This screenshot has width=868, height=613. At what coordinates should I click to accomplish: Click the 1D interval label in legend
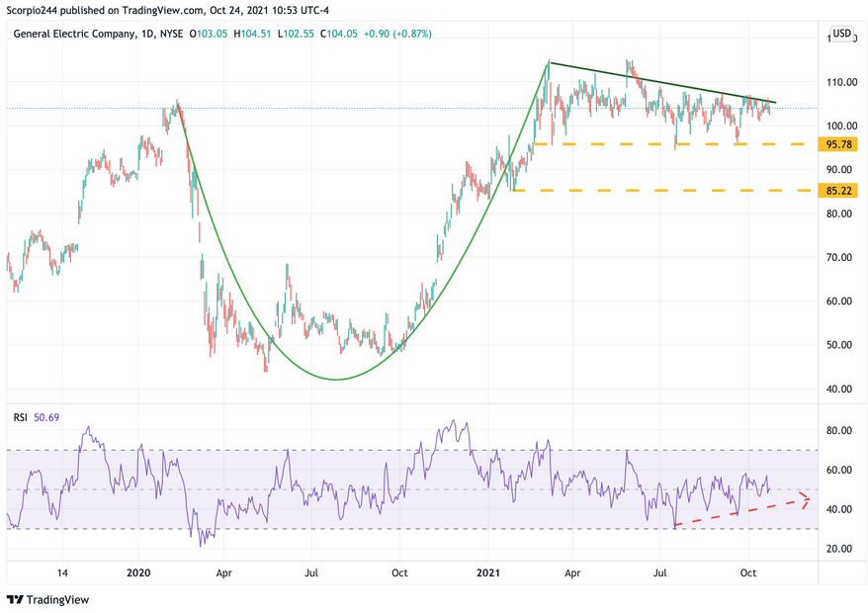148,34
